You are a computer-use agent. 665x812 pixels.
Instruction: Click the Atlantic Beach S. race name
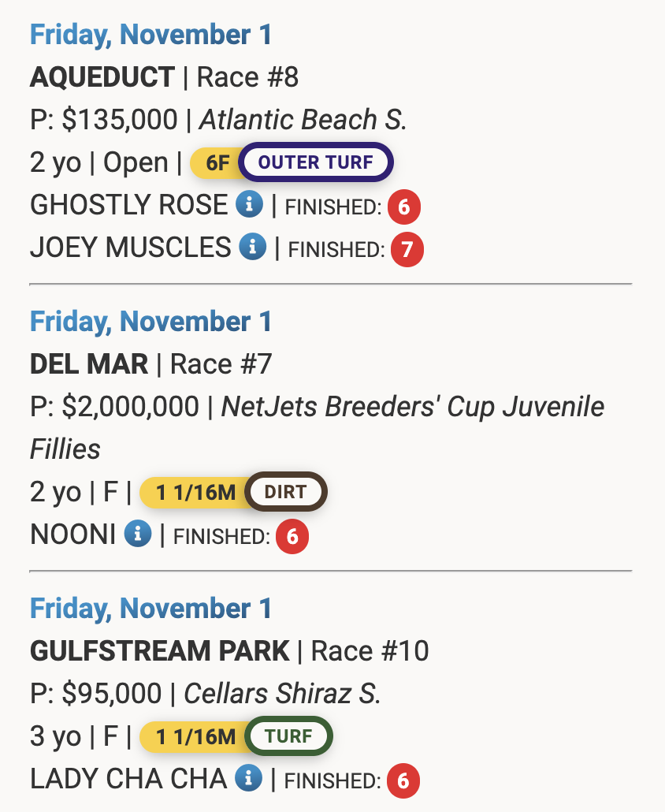[x=303, y=120]
